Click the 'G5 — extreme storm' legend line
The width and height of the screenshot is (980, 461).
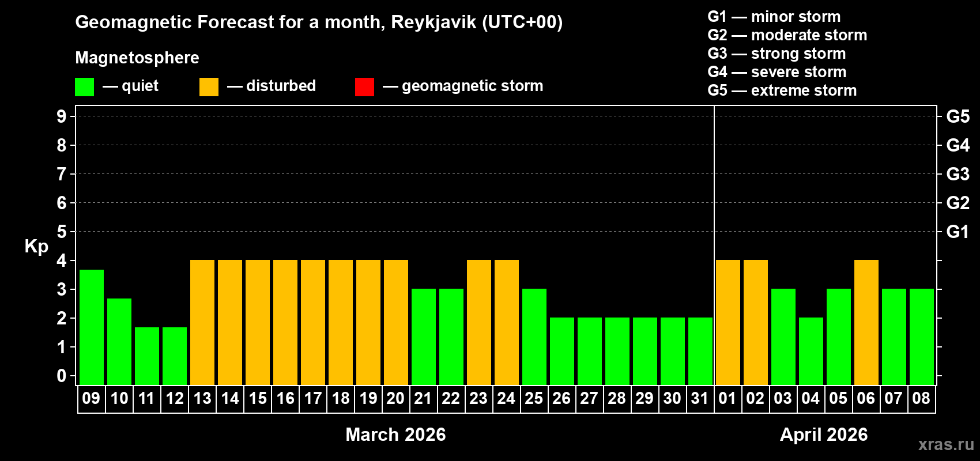pyautogui.click(x=782, y=90)
